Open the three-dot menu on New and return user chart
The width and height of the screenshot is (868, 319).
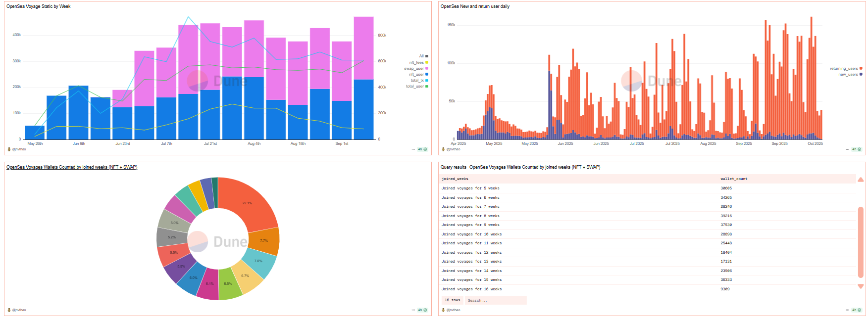click(x=847, y=149)
